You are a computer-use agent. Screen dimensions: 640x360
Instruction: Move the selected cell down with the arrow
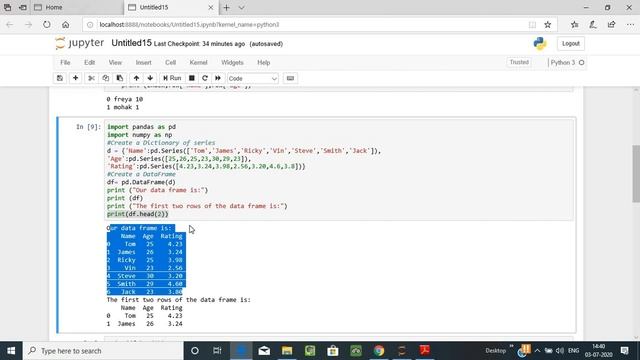pyautogui.click(x=150, y=78)
